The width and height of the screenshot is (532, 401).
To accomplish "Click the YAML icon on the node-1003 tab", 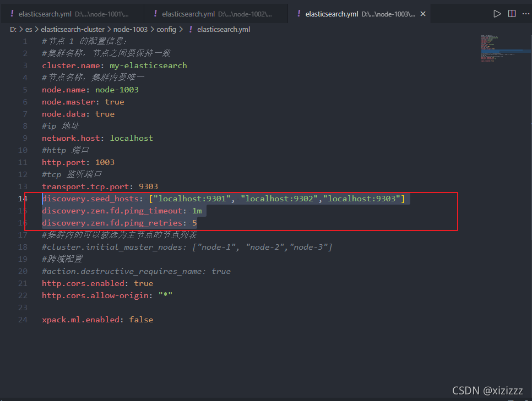I will 298,14.
